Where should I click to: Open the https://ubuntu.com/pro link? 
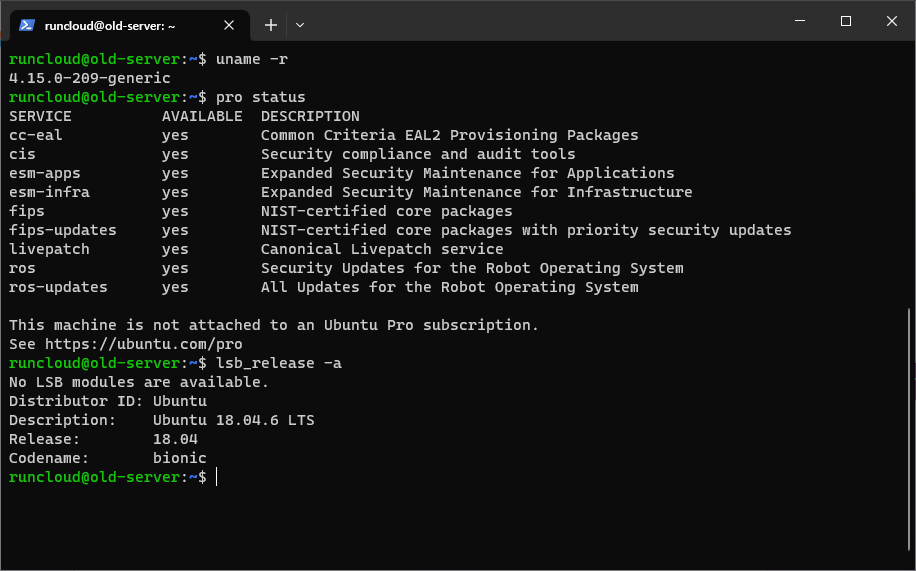click(x=144, y=344)
